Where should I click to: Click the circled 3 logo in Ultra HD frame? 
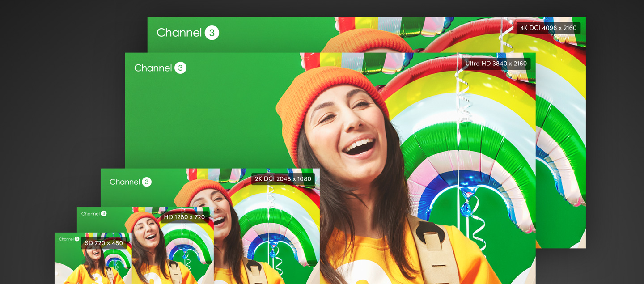click(x=180, y=68)
